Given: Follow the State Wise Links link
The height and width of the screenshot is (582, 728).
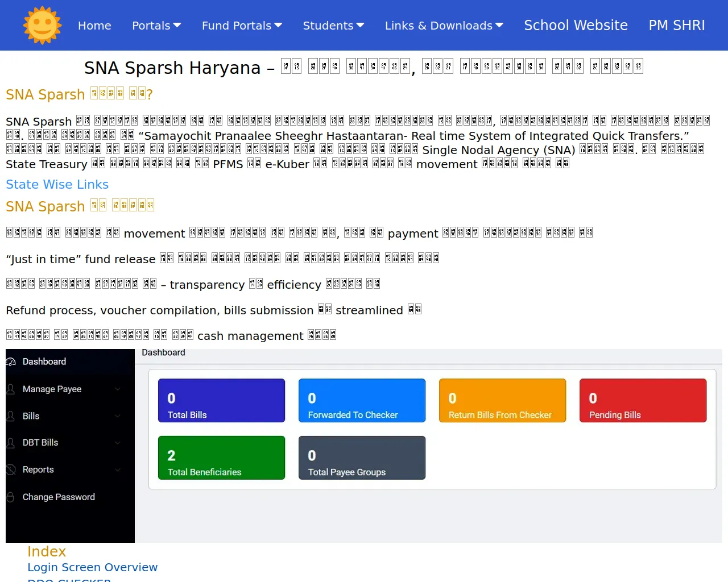Looking at the screenshot, I should pyautogui.click(x=57, y=184).
